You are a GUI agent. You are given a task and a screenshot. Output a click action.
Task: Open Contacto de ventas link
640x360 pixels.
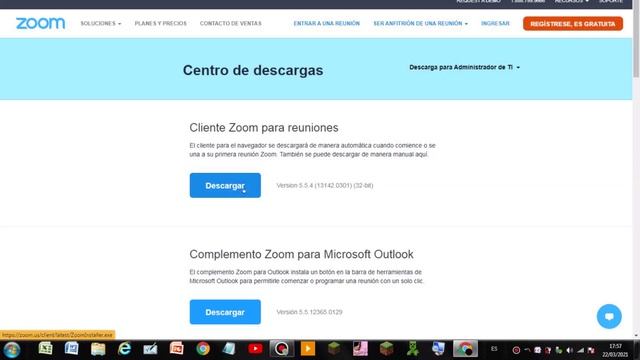click(x=231, y=23)
